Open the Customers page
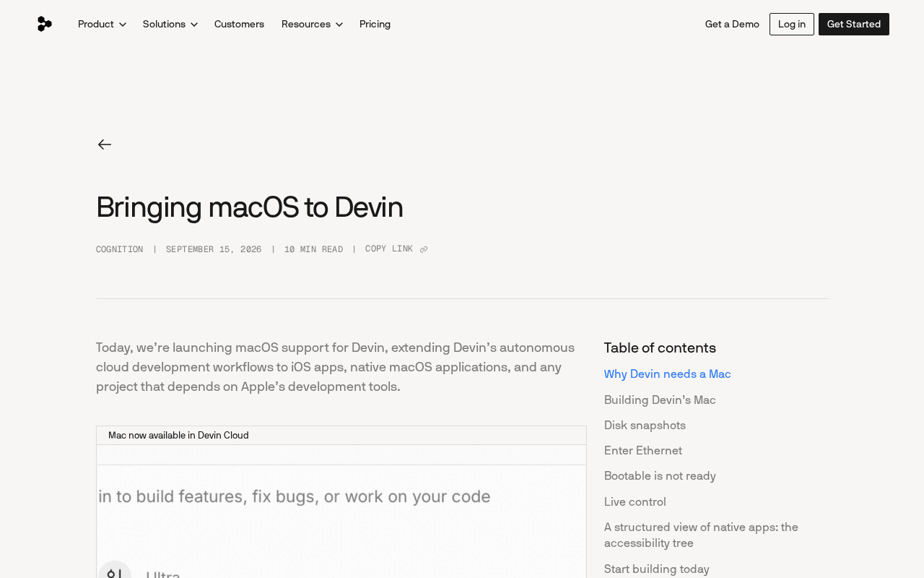Screen dimensions: 924x578 click(239, 24)
